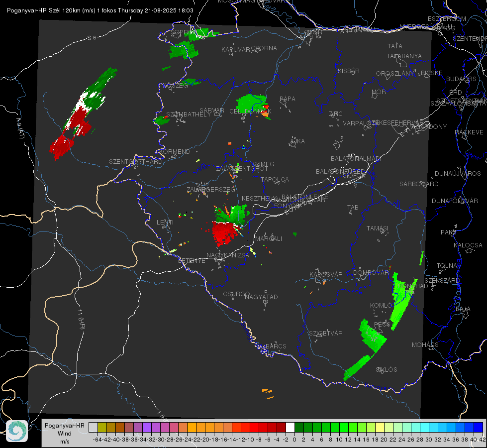Select the bright green swatch between 10 and 12
The width and height of the screenshot is (487, 448).
click(344, 427)
